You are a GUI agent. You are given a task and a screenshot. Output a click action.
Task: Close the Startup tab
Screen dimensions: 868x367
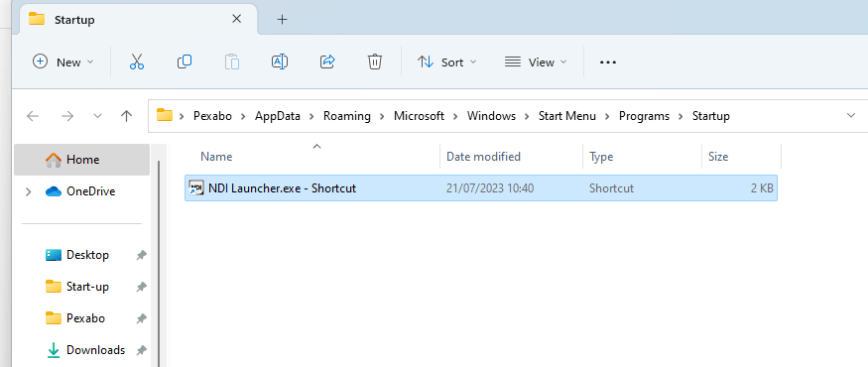(x=236, y=19)
